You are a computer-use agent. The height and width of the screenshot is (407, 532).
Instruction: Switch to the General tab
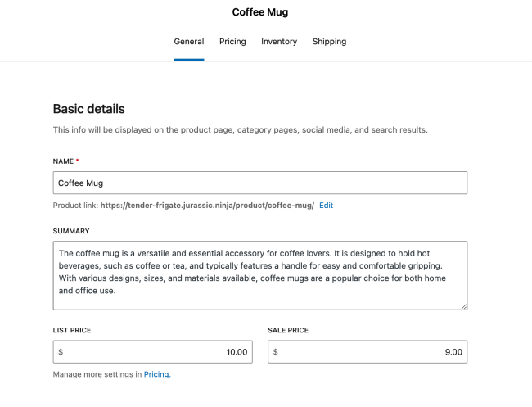tap(189, 42)
